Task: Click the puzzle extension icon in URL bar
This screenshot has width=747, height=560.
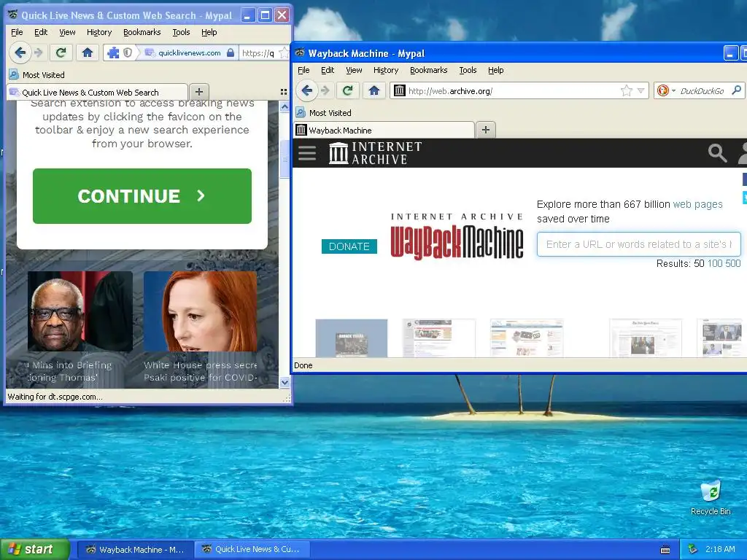Action: tap(113, 52)
